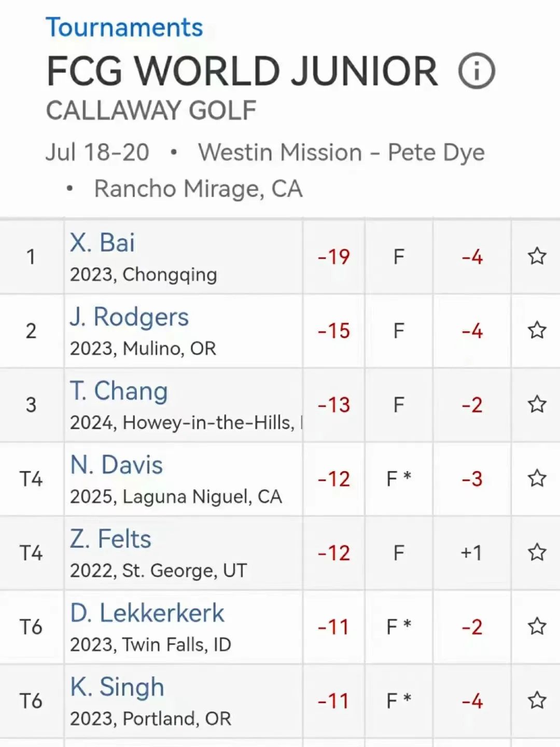Click the FCG WORLD JUNIOR title
The image size is (560, 747).
click(x=242, y=71)
